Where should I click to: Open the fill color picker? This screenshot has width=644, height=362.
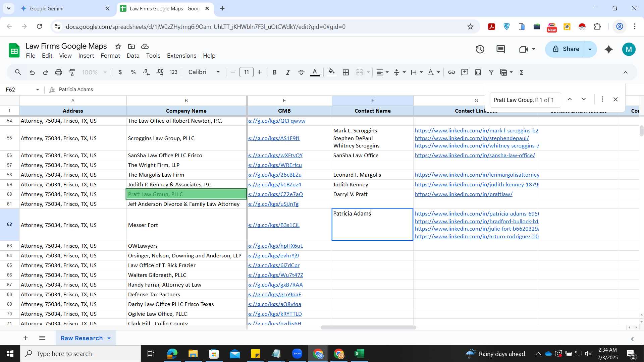(x=331, y=72)
